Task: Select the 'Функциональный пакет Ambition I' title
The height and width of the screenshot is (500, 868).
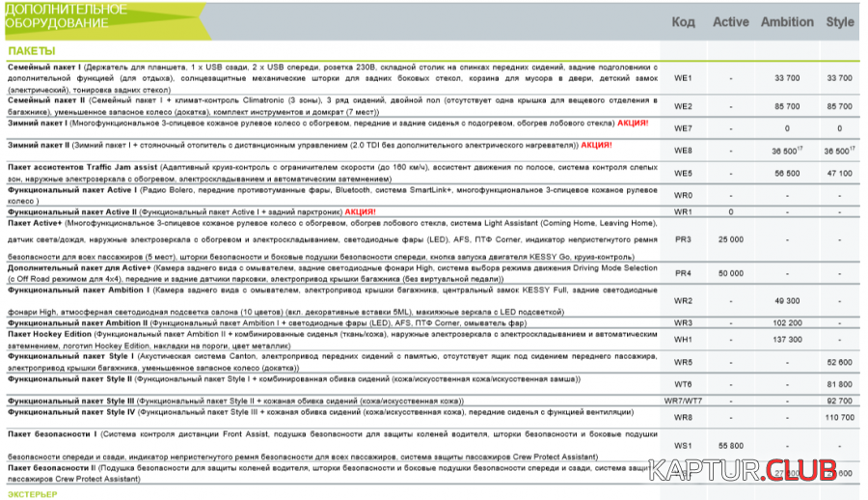Action: pos(79,290)
